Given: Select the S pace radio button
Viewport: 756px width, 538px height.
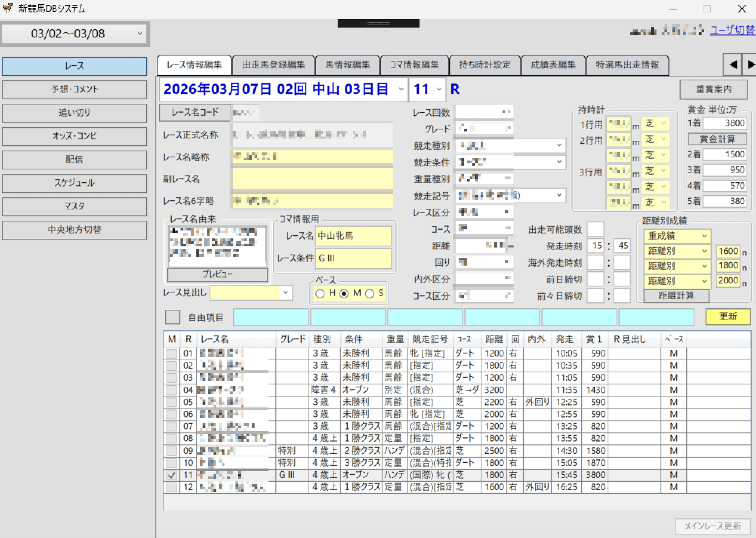Looking at the screenshot, I should click(370, 294).
